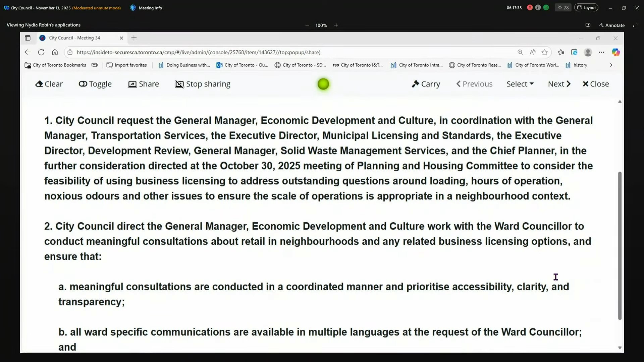The image size is (644, 362).
Task: Open the Layout menu
Action: (586, 8)
